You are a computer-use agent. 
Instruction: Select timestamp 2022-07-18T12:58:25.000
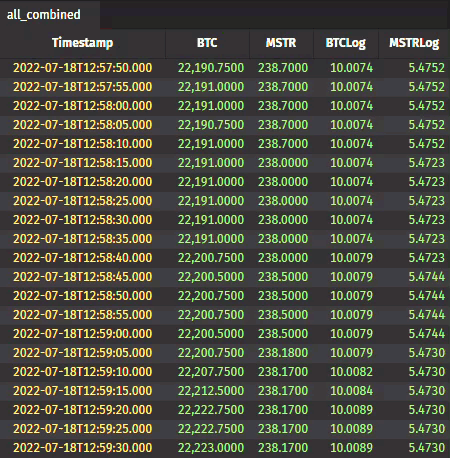[x=83, y=201]
